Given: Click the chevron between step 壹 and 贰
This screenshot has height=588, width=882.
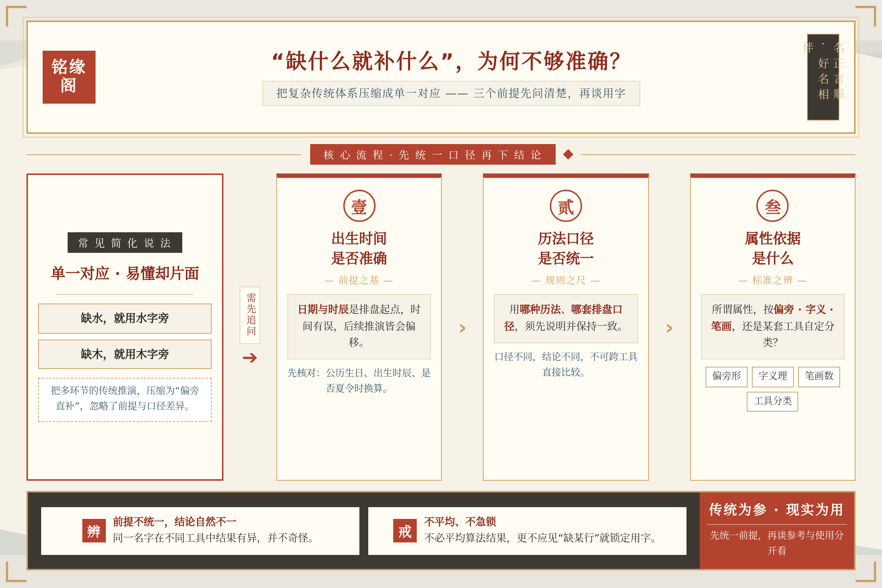Looking at the screenshot, I should 462,329.
